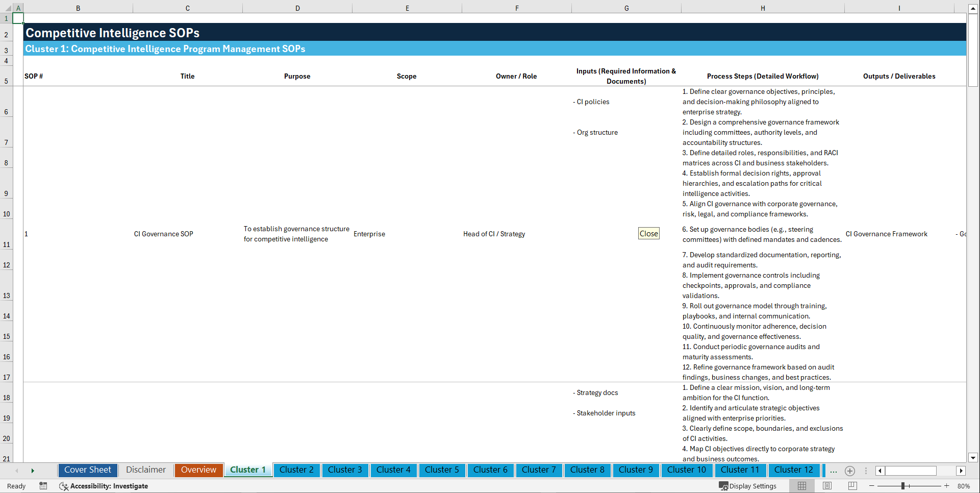The height and width of the screenshot is (493, 980).
Task: Click the Zoom Out minus icon
Action: coord(872,486)
